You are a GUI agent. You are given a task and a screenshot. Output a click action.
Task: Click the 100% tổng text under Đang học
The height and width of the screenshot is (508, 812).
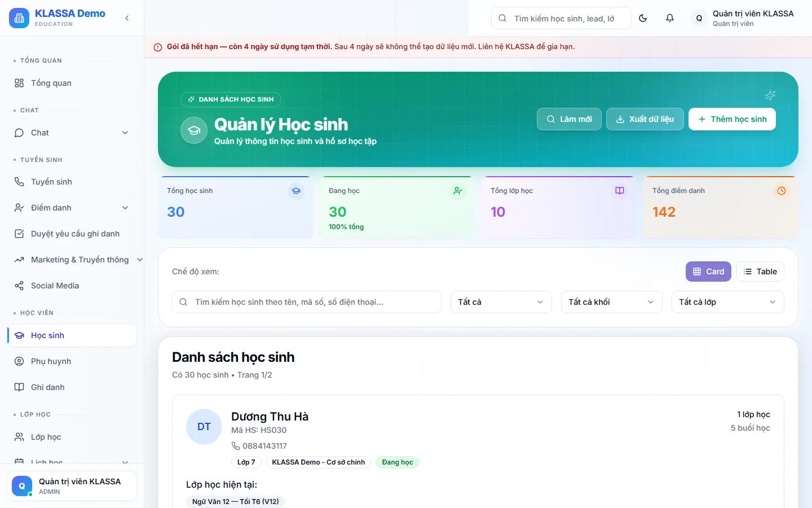346,227
